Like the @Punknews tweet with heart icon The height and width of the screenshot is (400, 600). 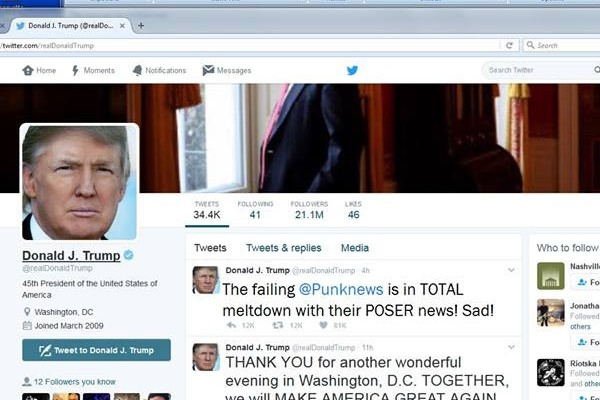tap(323, 325)
